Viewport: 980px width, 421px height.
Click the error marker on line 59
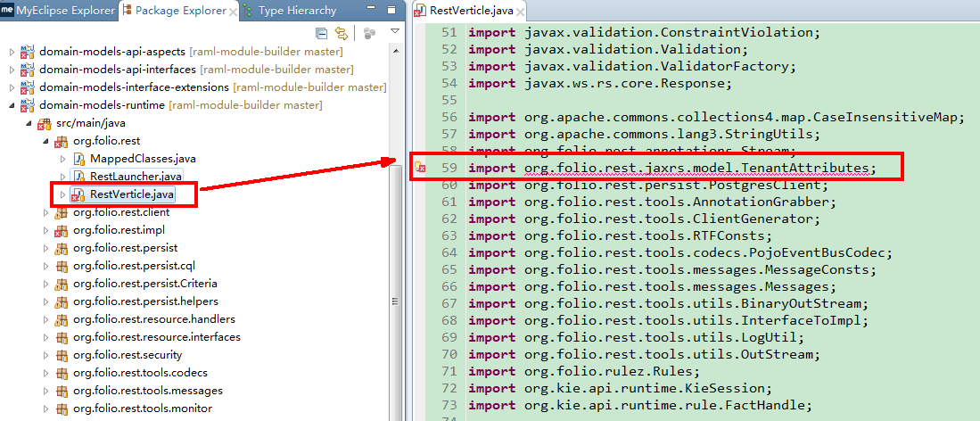(421, 168)
